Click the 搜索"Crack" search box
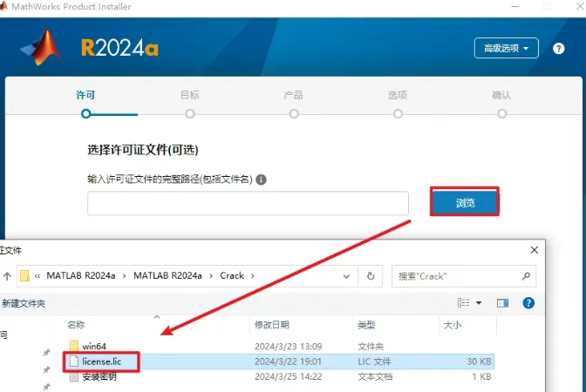Image resolution: width=586 pixels, height=392 pixels. tap(464, 276)
